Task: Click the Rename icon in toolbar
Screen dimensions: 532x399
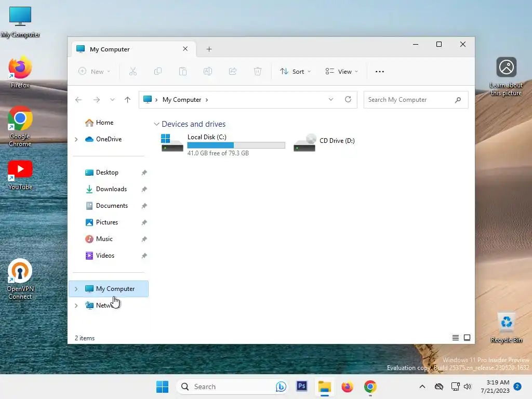Action: click(x=208, y=71)
